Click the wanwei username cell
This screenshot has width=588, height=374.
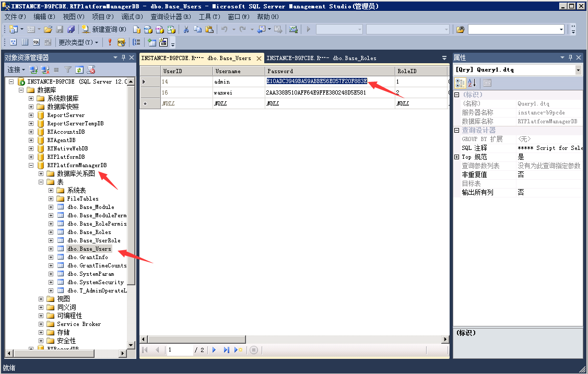click(x=239, y=92)
